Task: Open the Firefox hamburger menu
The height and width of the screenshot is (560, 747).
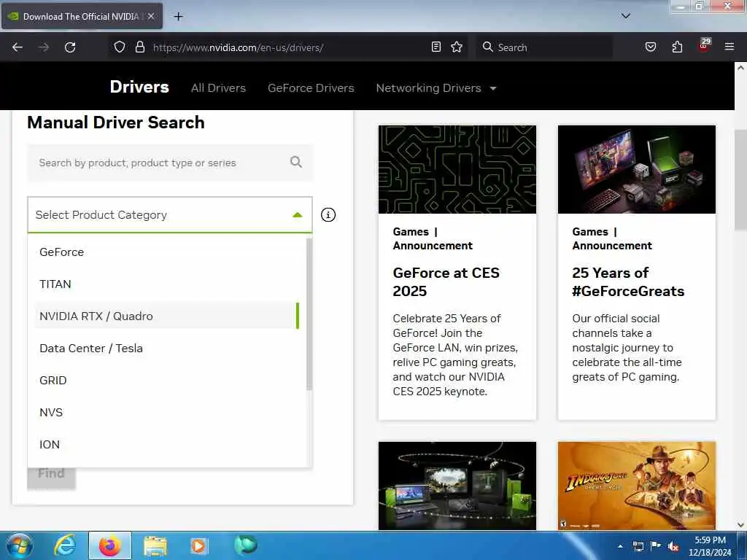Action: point(729,47)
